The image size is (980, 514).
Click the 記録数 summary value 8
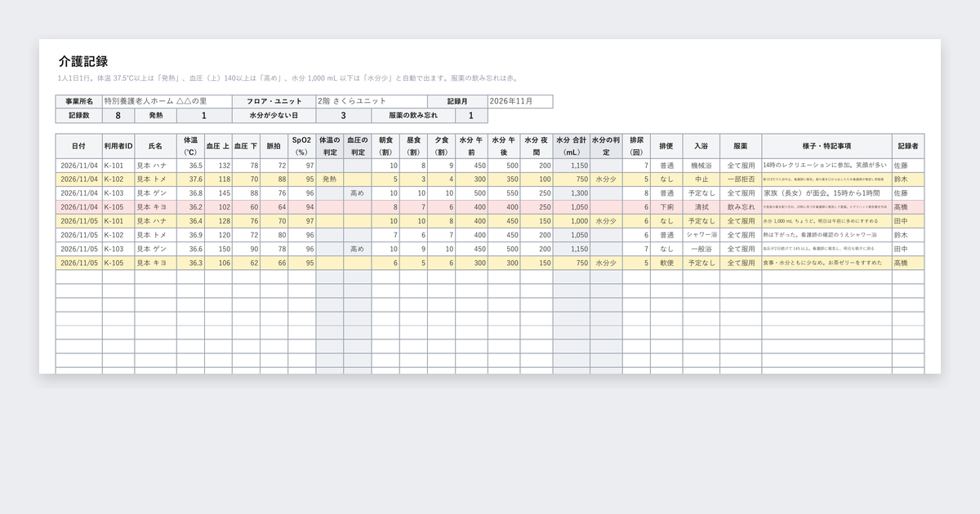(x=118, y=116)
